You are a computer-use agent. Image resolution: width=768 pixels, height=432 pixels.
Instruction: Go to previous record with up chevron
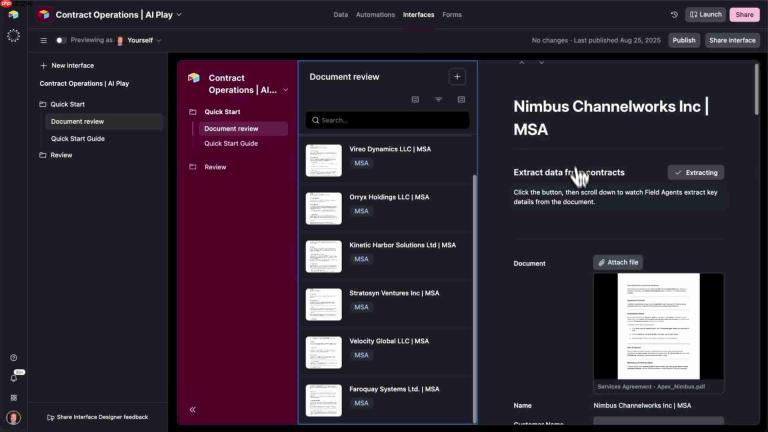coord(522,63)
